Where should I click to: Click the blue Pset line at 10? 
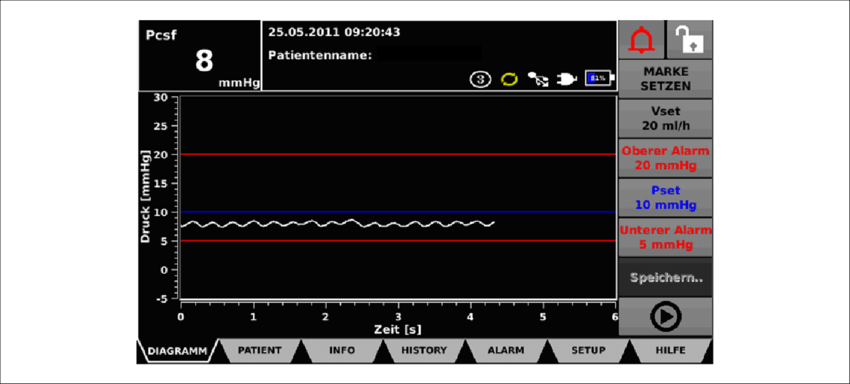398,212
